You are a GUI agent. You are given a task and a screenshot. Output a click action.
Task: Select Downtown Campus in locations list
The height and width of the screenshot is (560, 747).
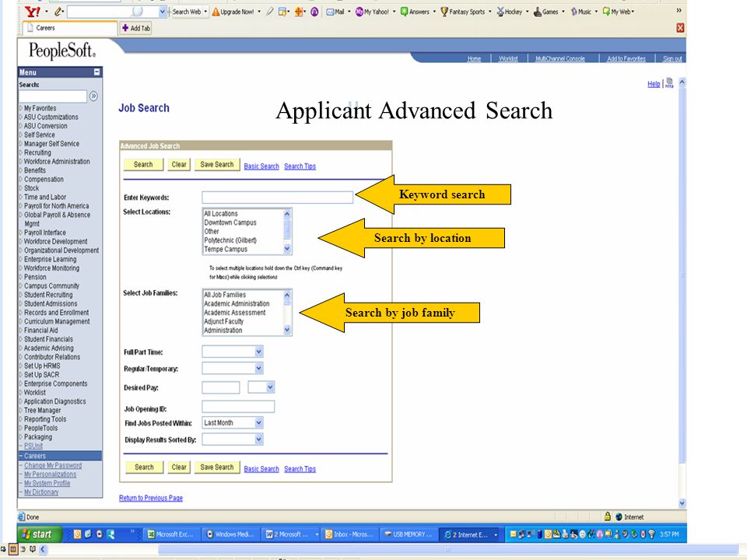[x=230, y=222]
